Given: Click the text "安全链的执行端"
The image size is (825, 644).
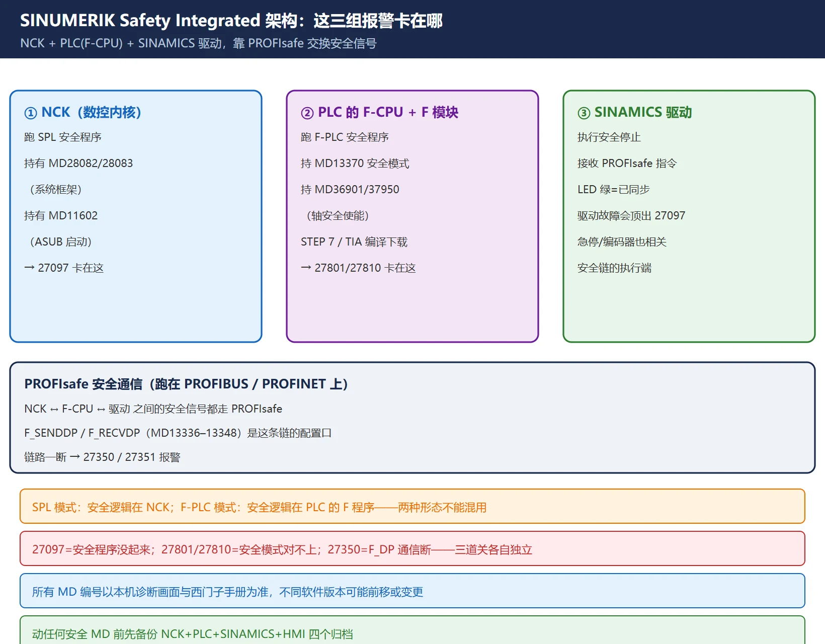Looking at the screenshot, I should [615, 268].
